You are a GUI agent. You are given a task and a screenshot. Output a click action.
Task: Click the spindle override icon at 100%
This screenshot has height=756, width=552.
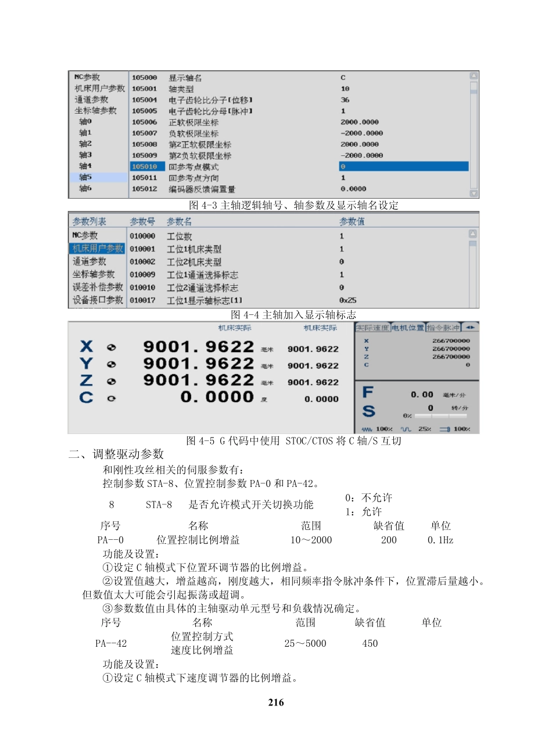coord(445,429)
